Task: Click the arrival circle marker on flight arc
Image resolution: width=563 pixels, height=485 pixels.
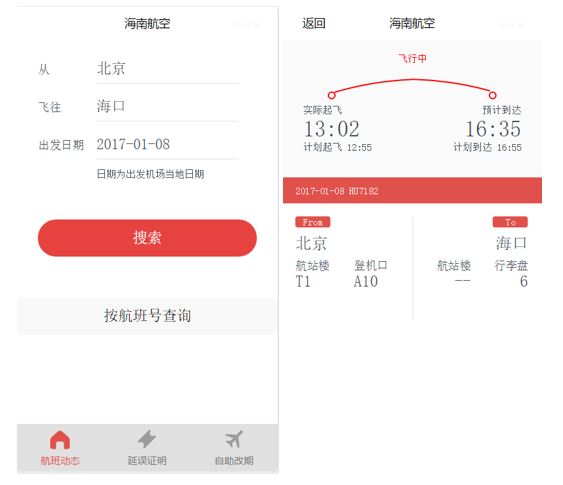Action: pos(492,95)
